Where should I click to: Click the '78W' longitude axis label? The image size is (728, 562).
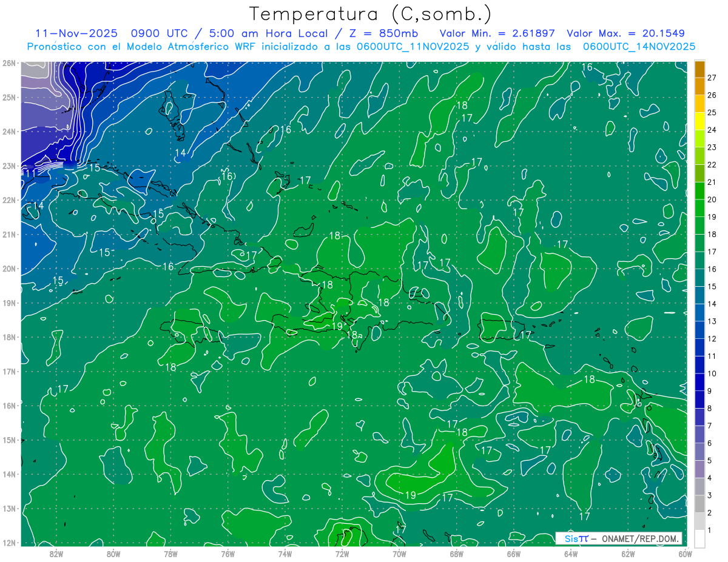point(170,554)
